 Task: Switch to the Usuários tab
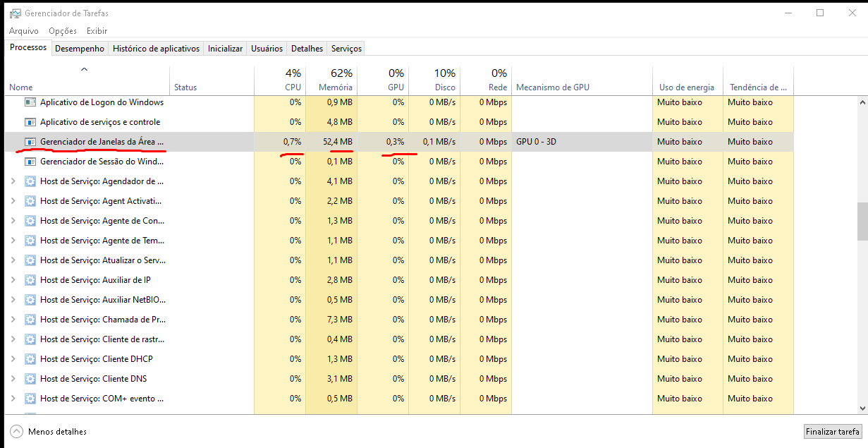267,49
